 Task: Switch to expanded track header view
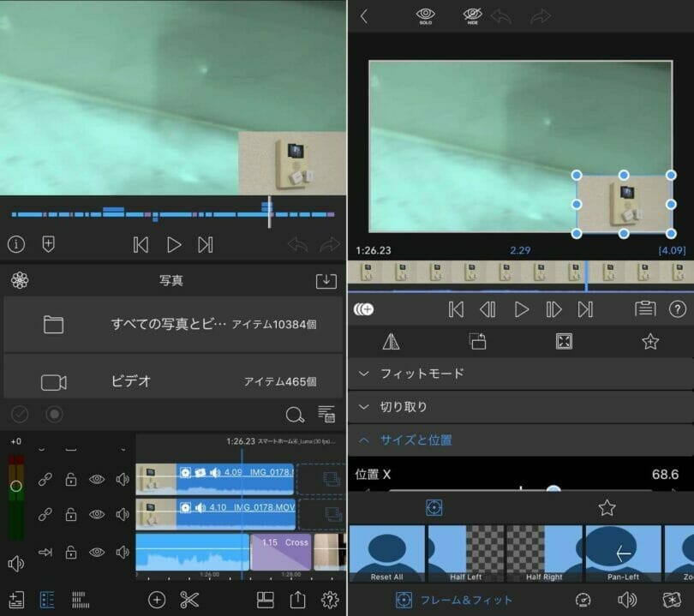pos(47,600)
